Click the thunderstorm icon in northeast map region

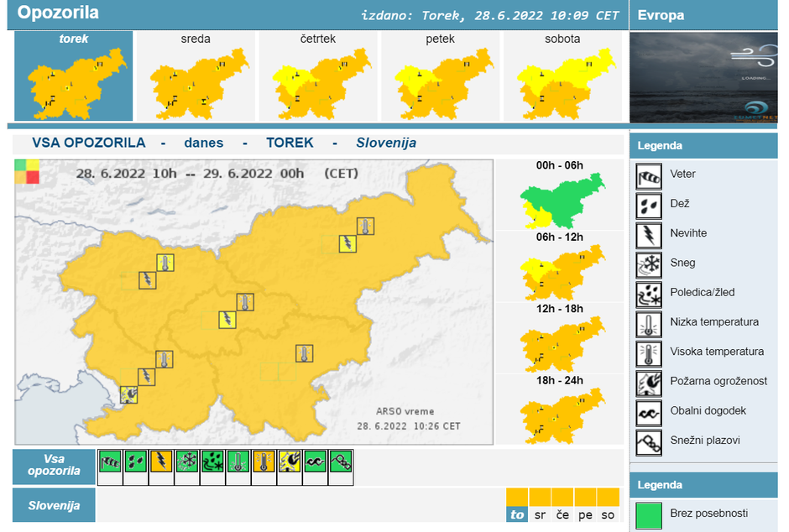pos(347,243)
